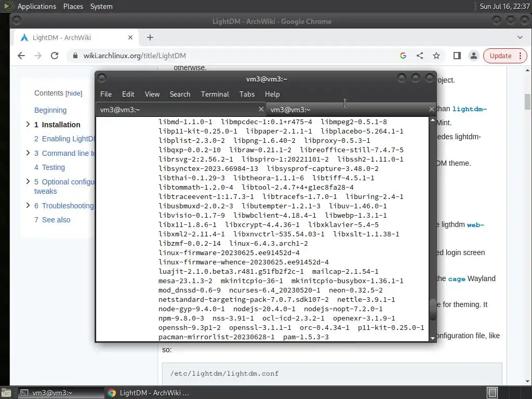Viewport: 532px width, 399px height.
Task: Jump to Beginning in Contents
Action: [x=50, y=110]
